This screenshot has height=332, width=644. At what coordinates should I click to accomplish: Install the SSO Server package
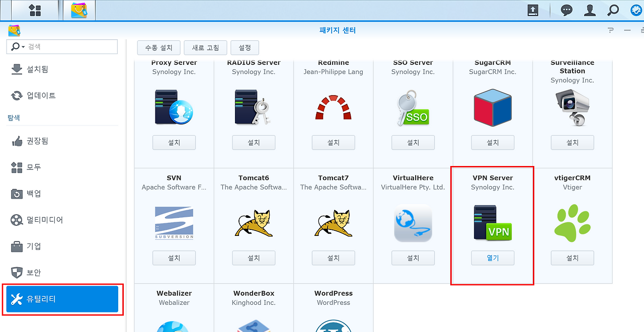pos(413,142)
